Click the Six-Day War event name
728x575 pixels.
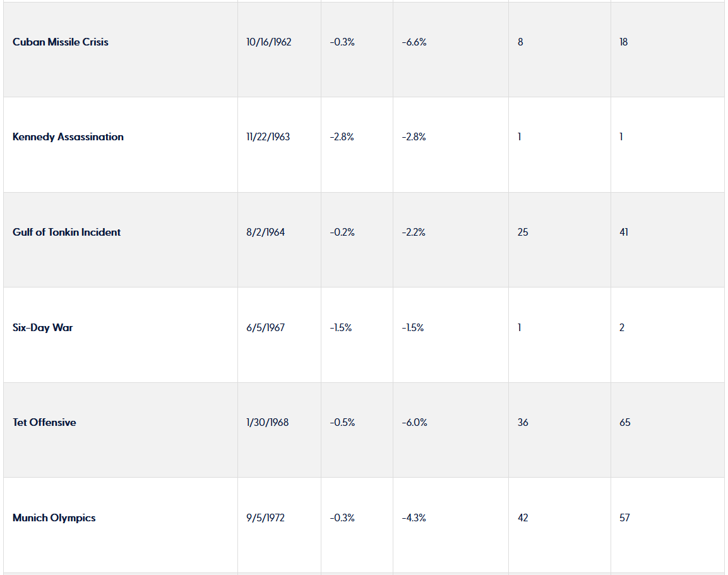(42, 328)
